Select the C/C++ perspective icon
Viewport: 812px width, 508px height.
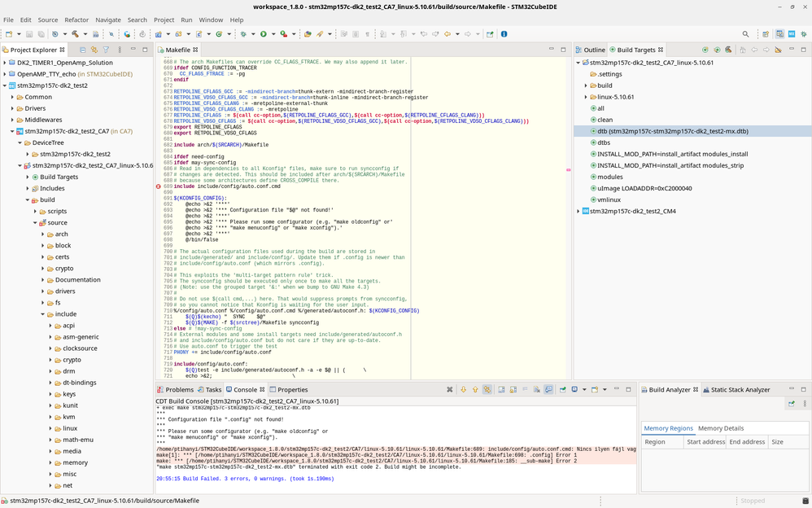(780, 34)
